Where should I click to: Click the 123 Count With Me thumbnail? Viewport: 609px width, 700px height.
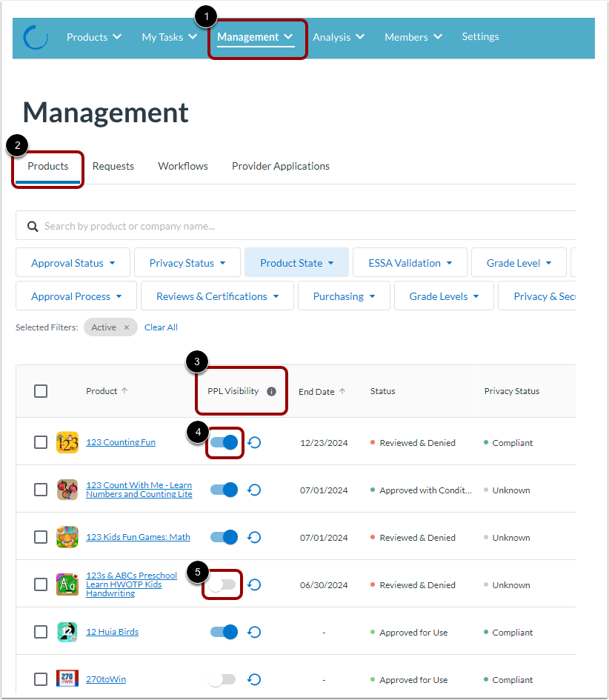tap(67, 490)
